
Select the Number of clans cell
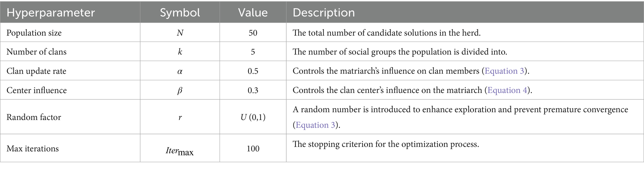[36, 52]
